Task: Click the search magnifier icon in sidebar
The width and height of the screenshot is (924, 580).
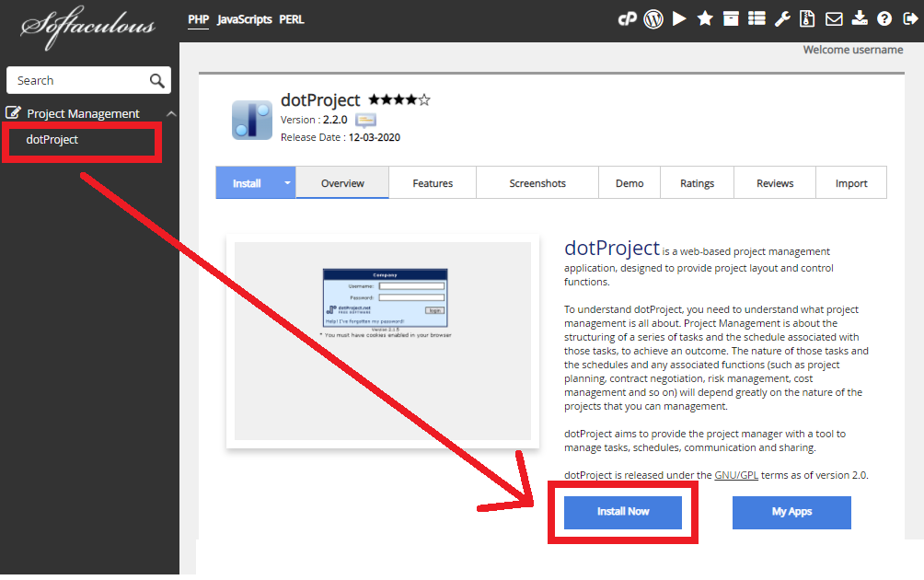Action: (x=157, y=80)
